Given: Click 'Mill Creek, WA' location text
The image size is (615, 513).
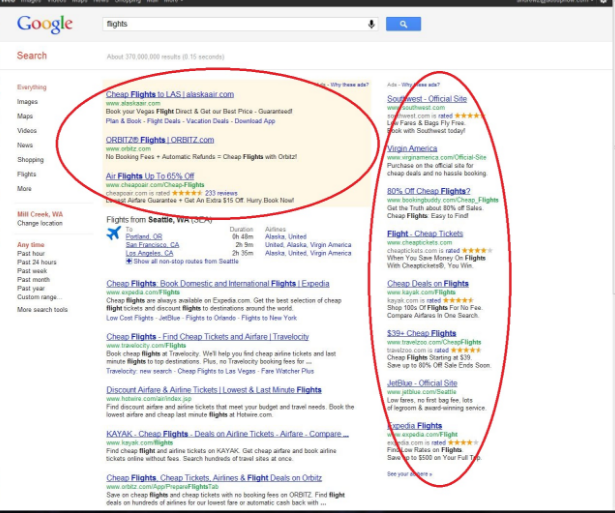Looking at the screenshot, I should click(40, 214).
